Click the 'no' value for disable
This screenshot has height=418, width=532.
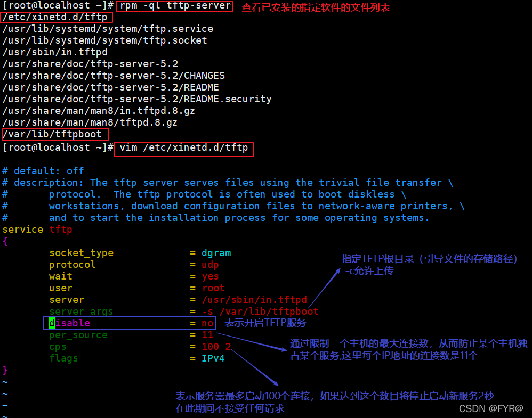point(207,323)
